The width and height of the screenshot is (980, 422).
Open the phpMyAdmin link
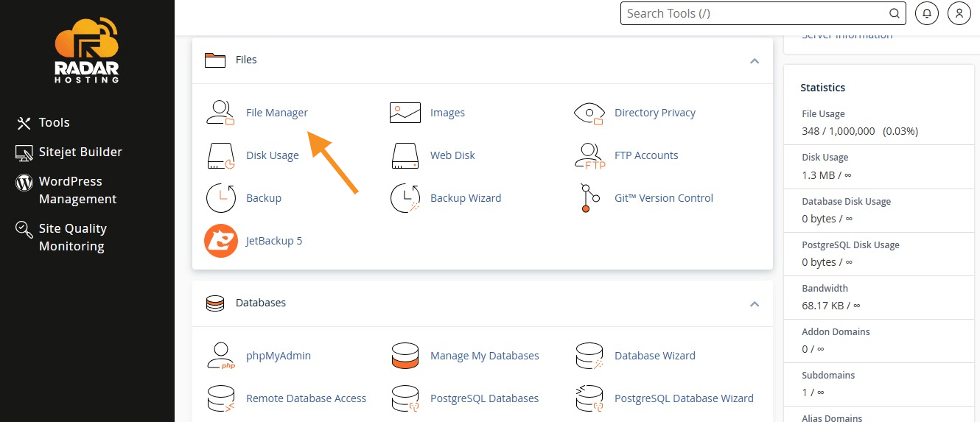pos(279,356)
